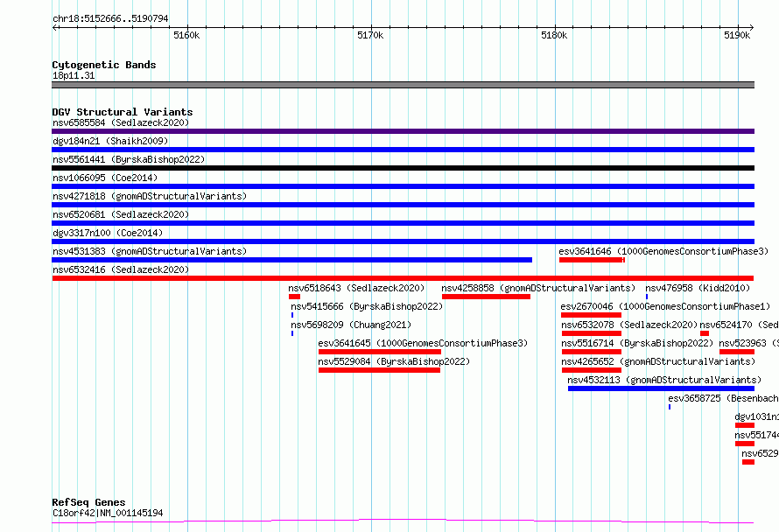
Task: Select the red bar under dgv1031n
Action: 745,425
